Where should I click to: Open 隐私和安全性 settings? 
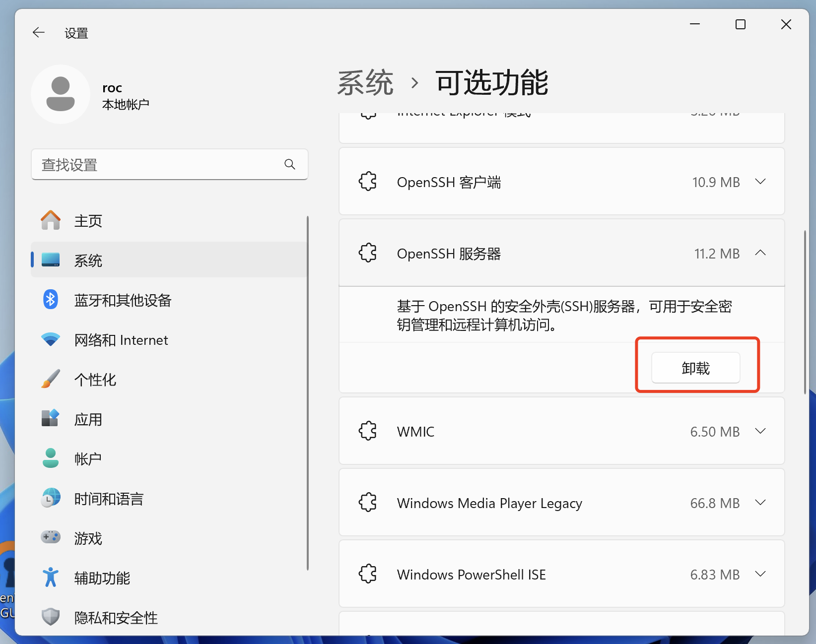click(x=169, y=617)
